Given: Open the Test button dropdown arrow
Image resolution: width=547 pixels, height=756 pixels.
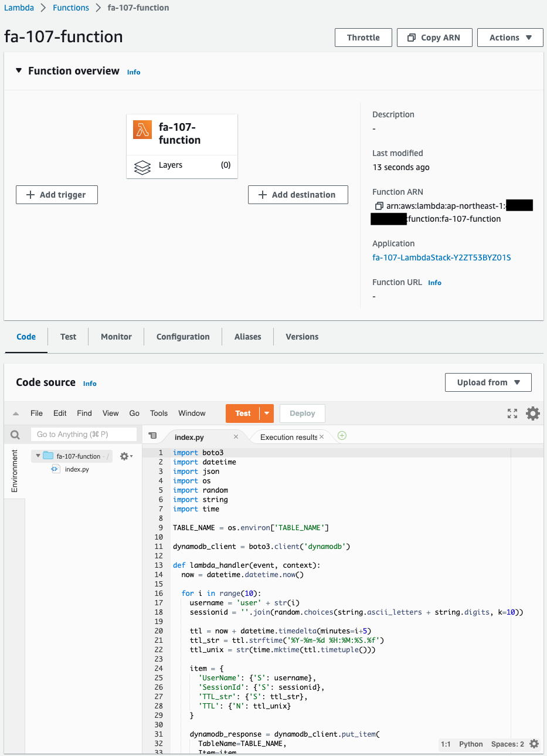Looking at the screenshot, I should point(267,413).
